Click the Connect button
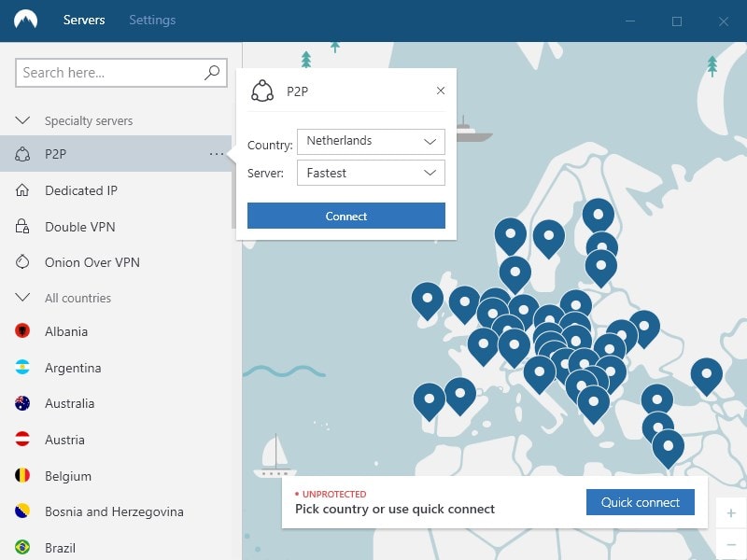The image size is (747, 560). 346,216
